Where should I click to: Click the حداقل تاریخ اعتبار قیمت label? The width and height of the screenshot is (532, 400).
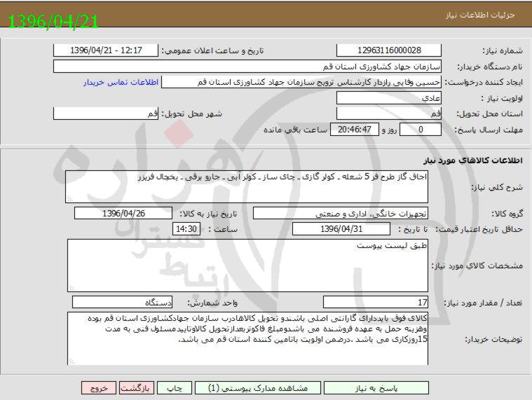(479, 229)
